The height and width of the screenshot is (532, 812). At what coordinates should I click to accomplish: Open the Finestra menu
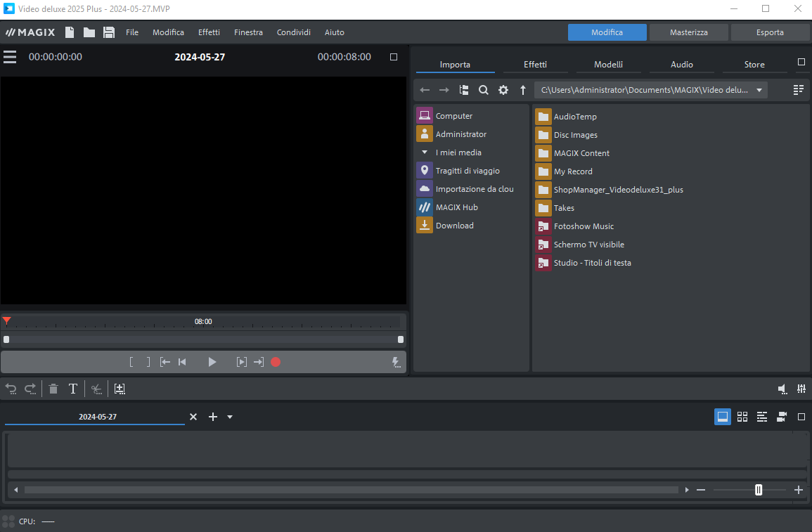pyautogui.click(x=248, y=32)
